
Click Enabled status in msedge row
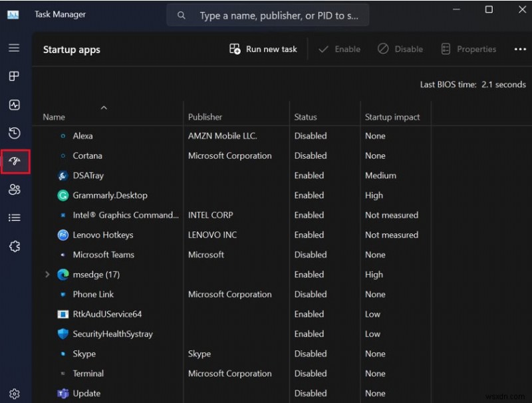[309, 275]
